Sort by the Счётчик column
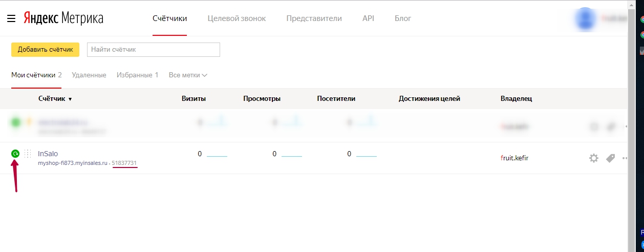 click(55, 99)
